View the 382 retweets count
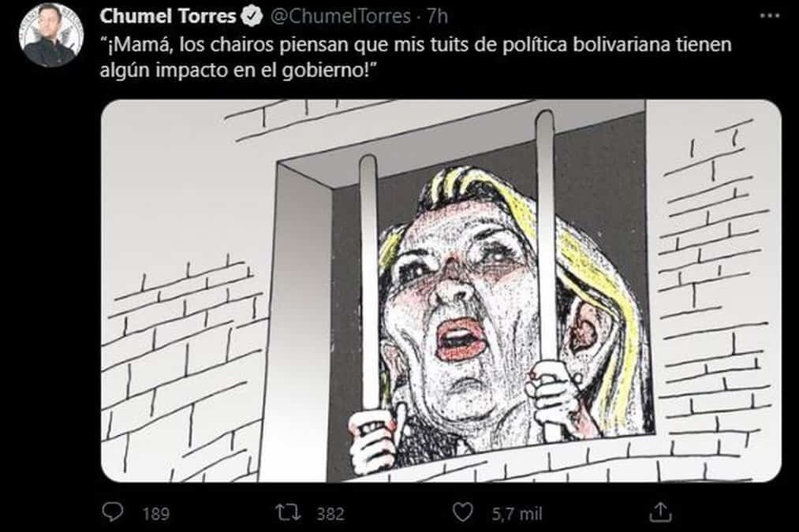Viewport: 799px width, 532px height. point(330,514)
